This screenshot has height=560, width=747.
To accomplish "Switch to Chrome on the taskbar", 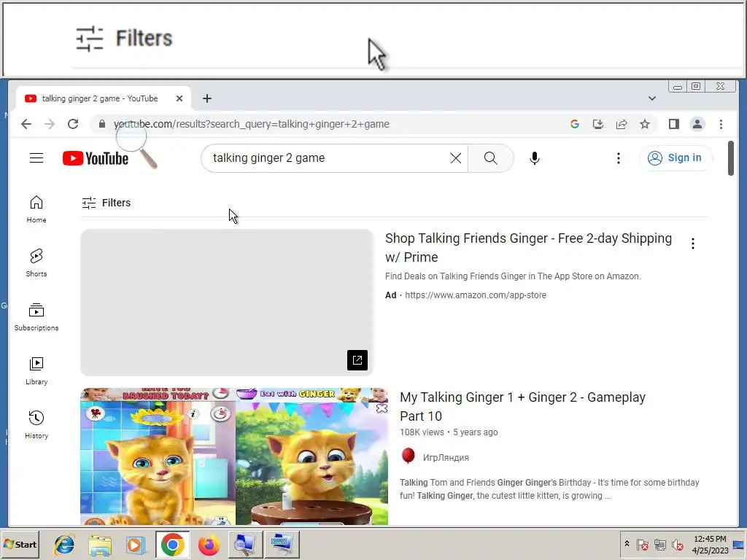I will tap(172, 544).
